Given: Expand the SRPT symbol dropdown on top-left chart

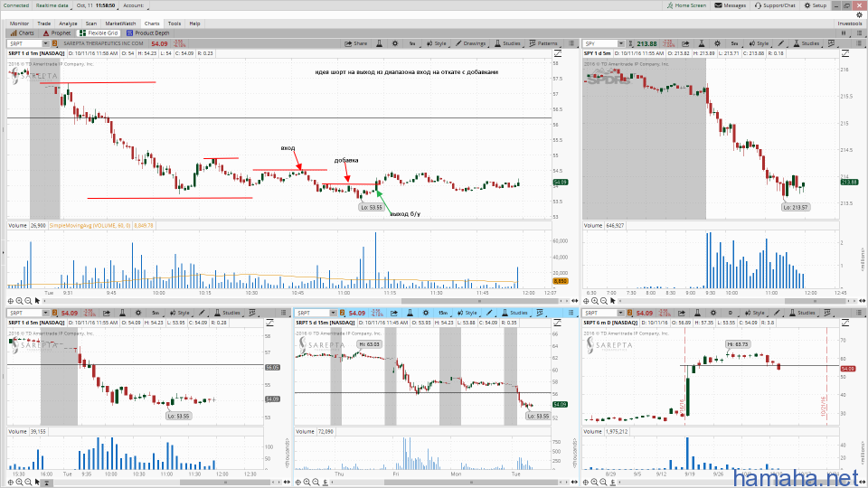Looking at the screenshot, I should click(x=45, y=43).
